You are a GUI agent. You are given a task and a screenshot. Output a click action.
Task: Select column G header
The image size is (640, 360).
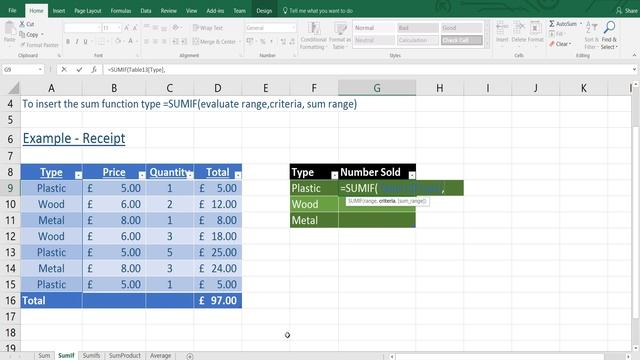(377, 88)
